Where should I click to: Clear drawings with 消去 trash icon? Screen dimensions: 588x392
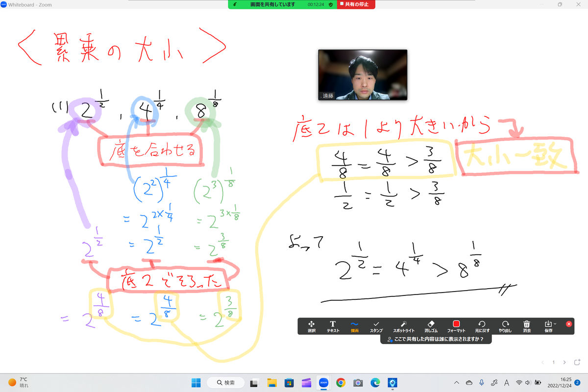pos(527,326)
